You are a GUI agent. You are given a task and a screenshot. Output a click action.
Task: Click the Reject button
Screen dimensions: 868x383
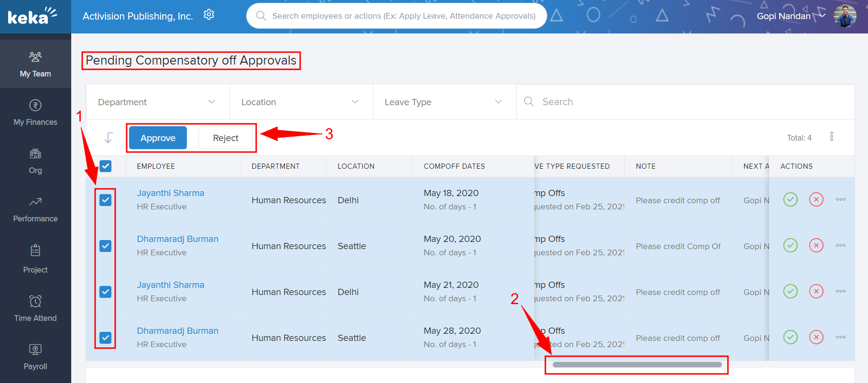coord(226,138)
